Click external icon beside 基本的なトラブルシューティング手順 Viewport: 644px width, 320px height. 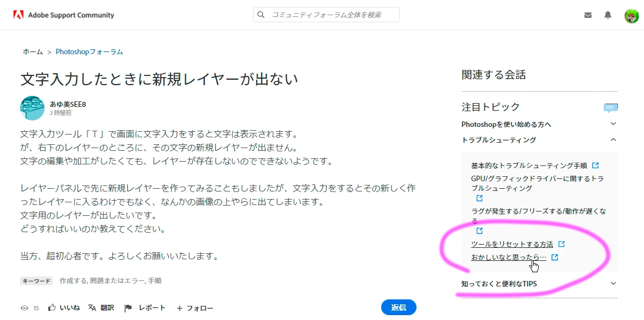point(595,166)
